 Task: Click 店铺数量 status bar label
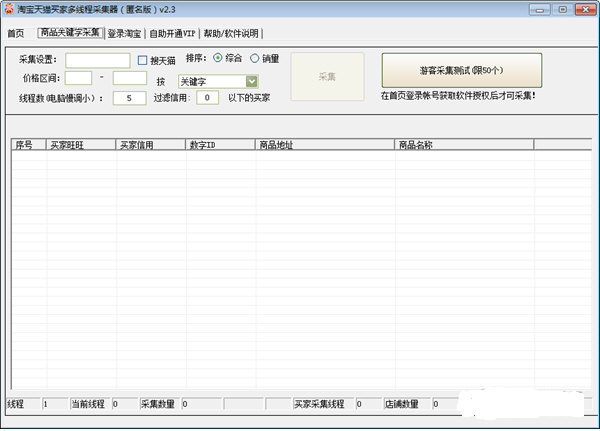pyautogui.click(x=401, y=404)
